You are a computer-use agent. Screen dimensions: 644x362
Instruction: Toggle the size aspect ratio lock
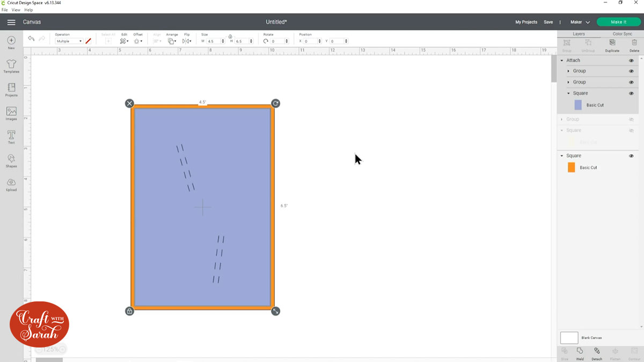230,36
